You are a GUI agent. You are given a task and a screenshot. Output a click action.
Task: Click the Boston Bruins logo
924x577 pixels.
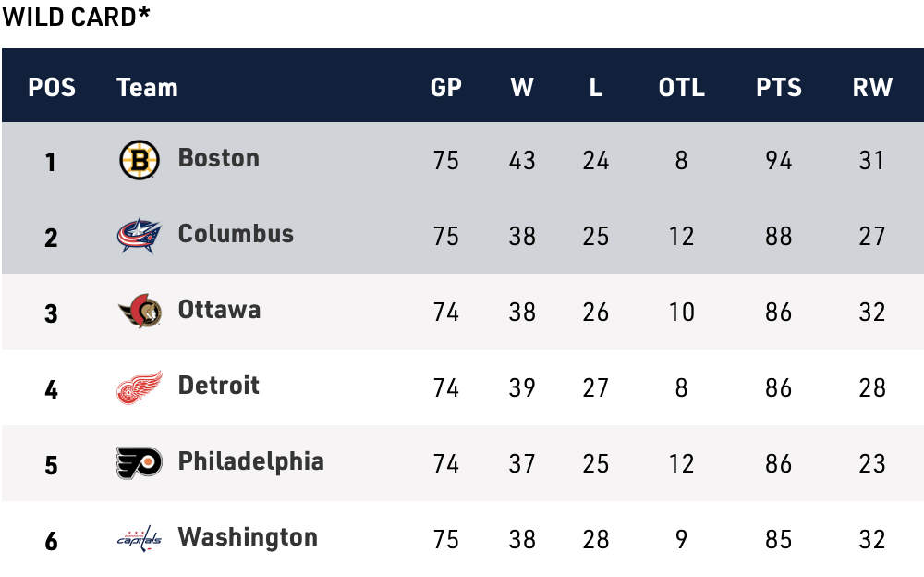pos(140,160)
